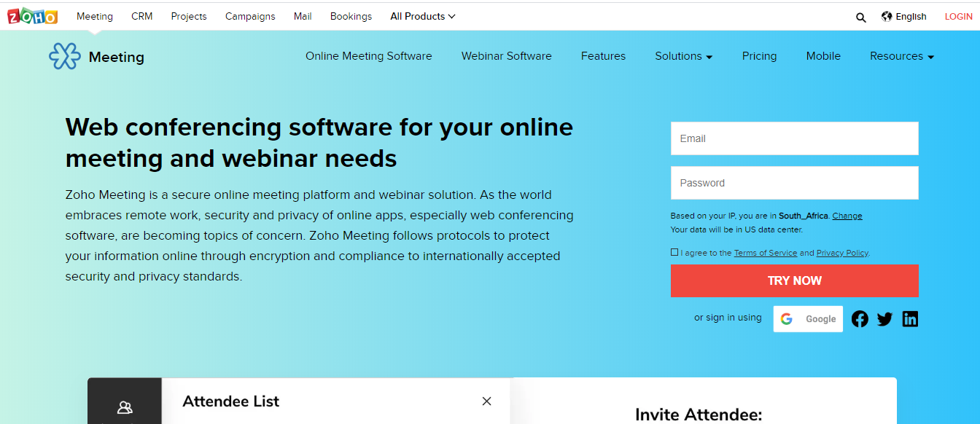
Task: Expand the Solutions menu
Action: pos(684,56)
